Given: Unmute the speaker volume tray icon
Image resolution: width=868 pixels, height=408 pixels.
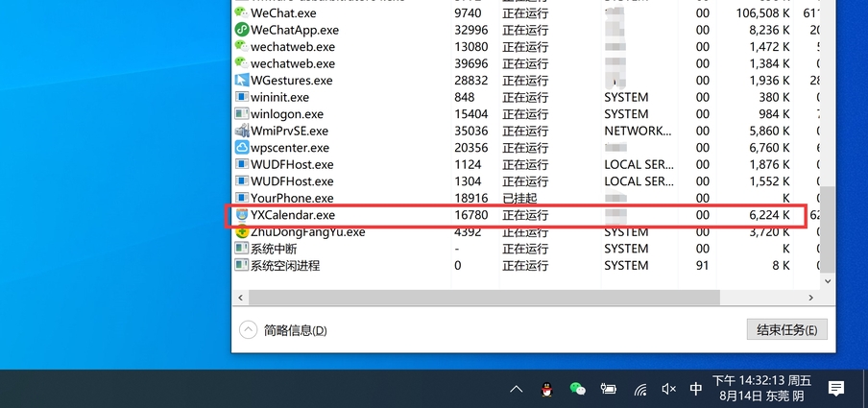Looking at the screenshot, I should tap(669, 389).
